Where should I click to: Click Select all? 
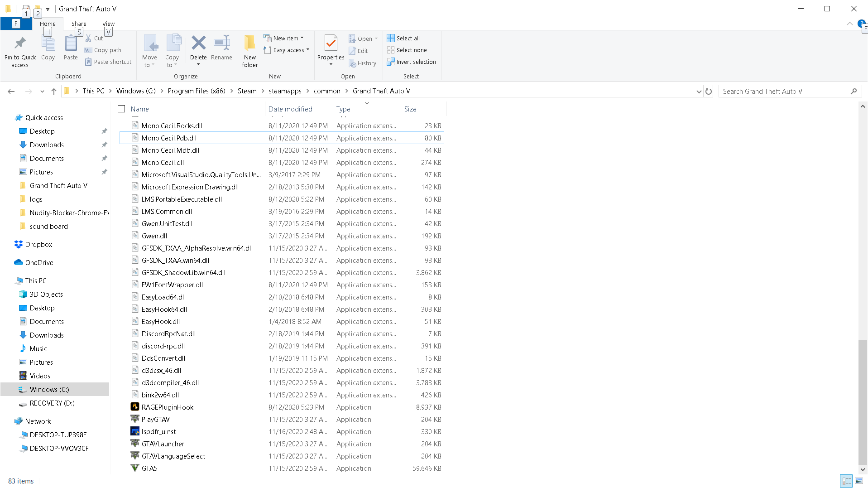(403, 38)
